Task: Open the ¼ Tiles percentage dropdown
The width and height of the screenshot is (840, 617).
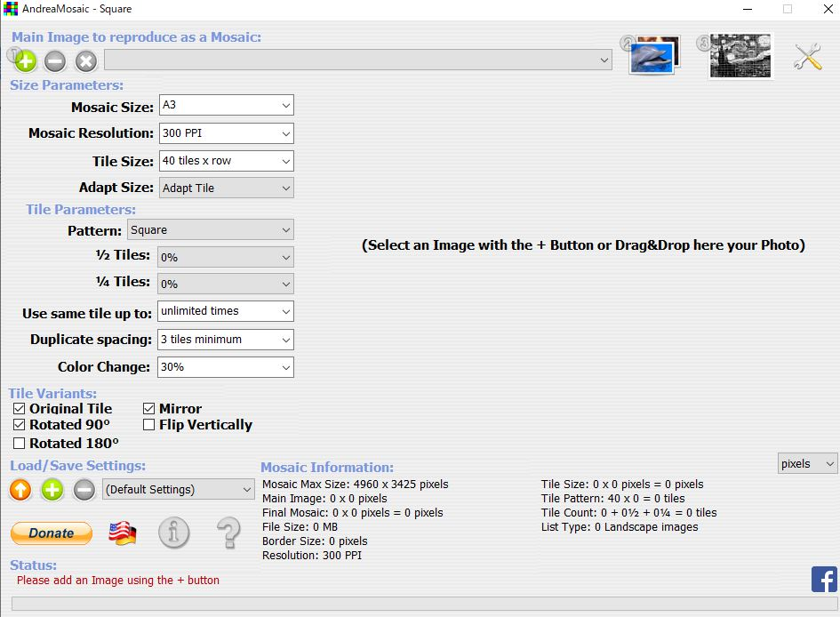Action: 226,284
